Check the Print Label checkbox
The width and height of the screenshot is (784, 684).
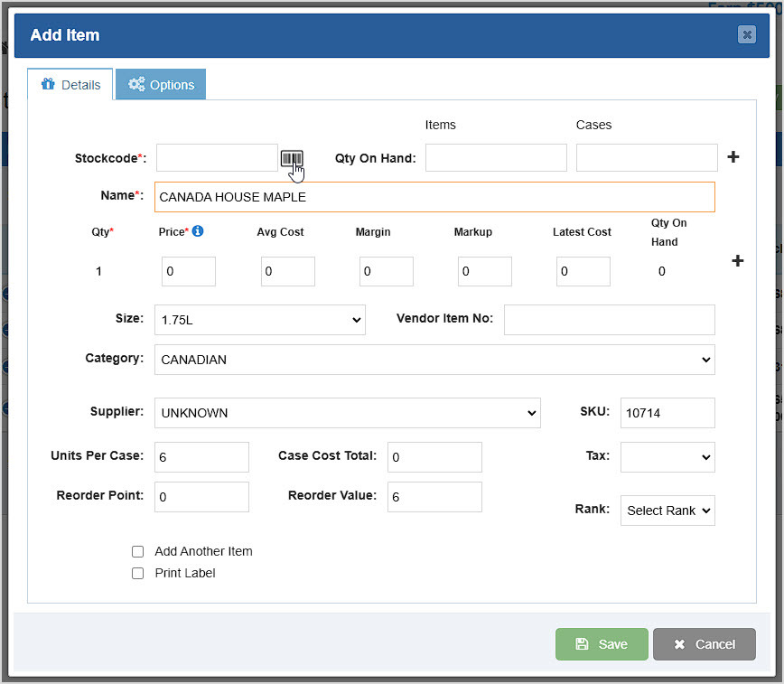click(137, 573)
